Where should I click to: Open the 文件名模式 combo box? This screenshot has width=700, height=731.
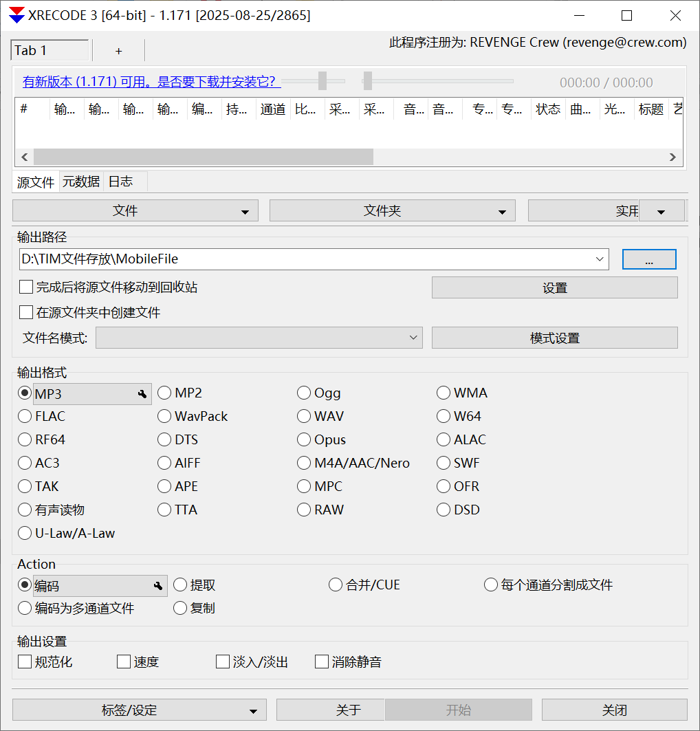(259, 338)
